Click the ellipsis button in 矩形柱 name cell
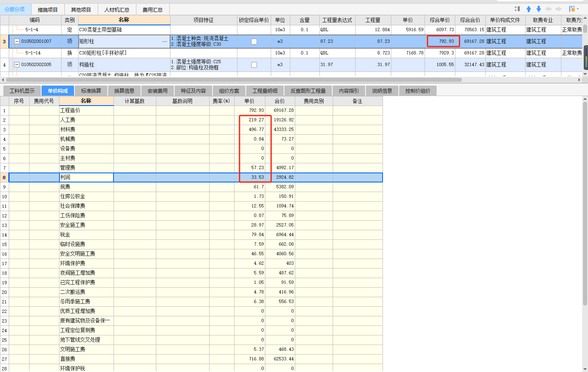Image resolution: width=588 pixels, height=372 pixels. pyautogui.click(x=165, y=42)
